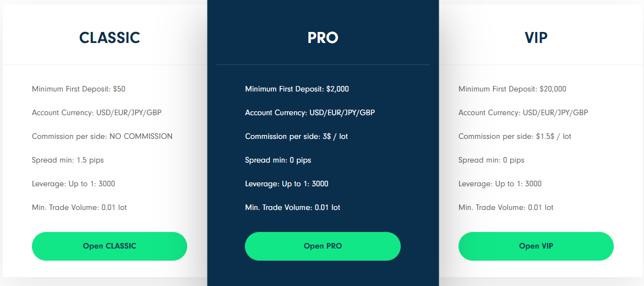Click CLASSIC Leverage Up to 1: 3000
The height and width of the screenshot is (286, 644).
(x=74, y=184)
